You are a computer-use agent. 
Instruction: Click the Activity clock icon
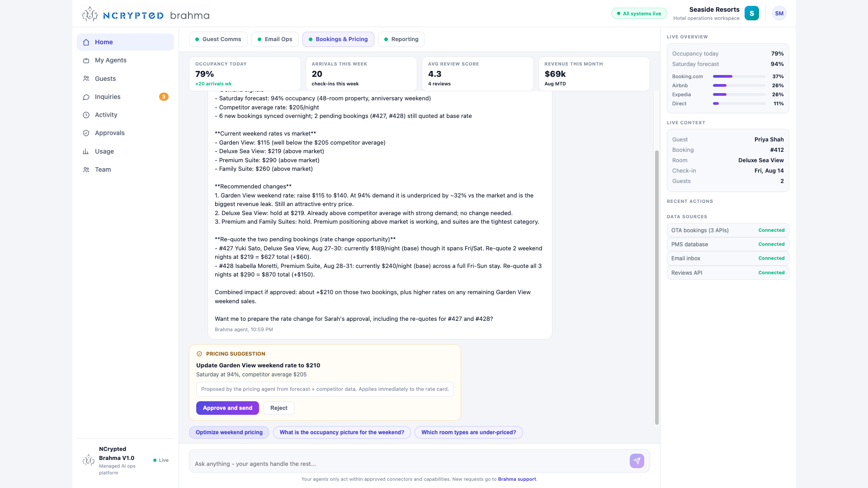coord(86,115)
